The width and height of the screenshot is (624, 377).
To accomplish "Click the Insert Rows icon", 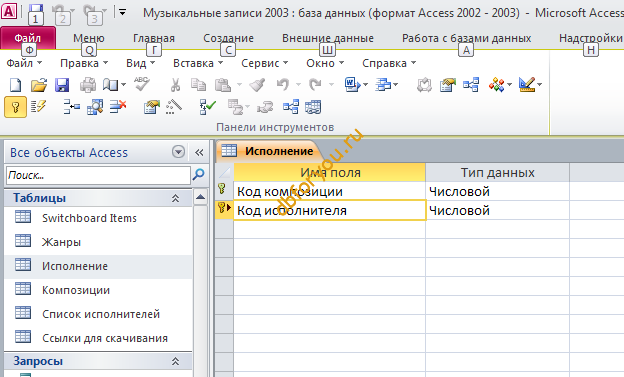I will [x=72, y=107].
